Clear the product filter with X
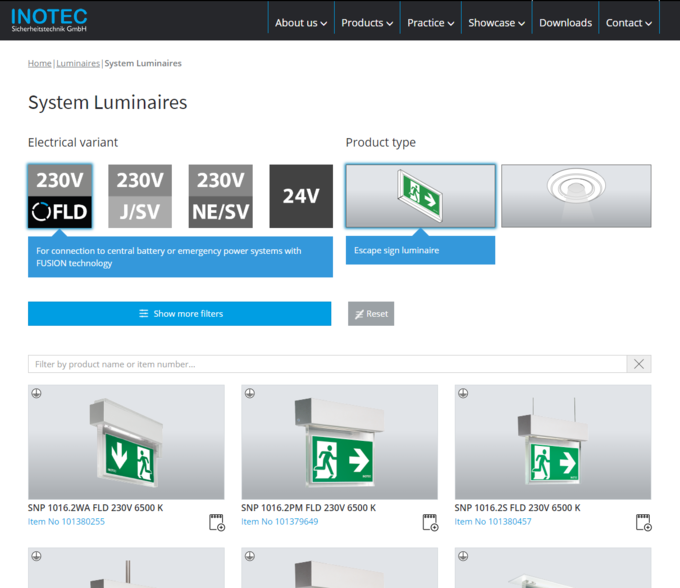Screen dimensions: 680x588 [639, 364]
